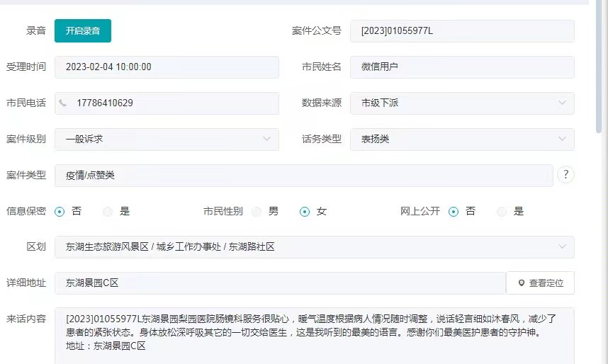Focus the 市民姓名 text field
Image resolution: width=608 pixels, height=364 pixels.
click(462, 67)
